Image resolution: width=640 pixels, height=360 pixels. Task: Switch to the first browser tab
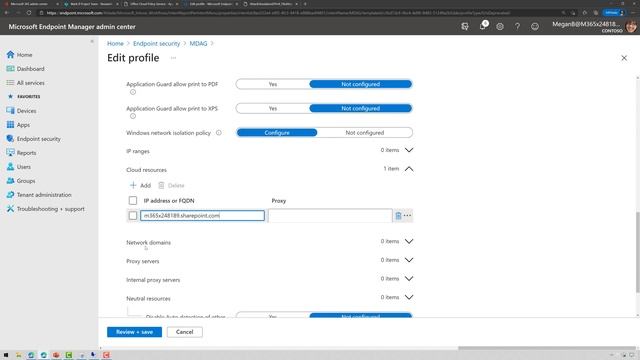[31, 4]
